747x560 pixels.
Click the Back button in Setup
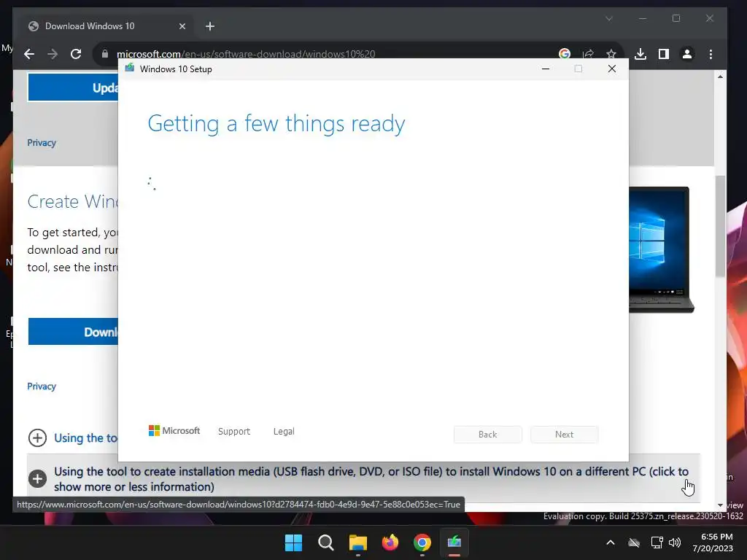(x=488, y=435)
